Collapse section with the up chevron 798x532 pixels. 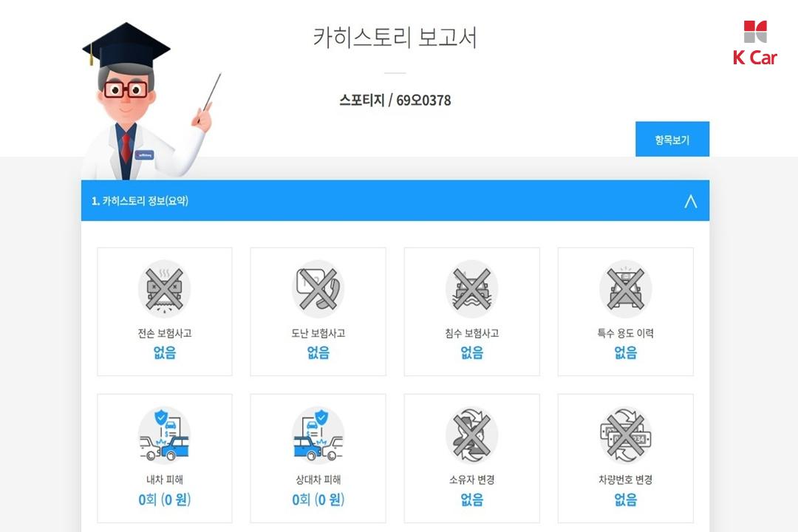[x=691, y=201]
